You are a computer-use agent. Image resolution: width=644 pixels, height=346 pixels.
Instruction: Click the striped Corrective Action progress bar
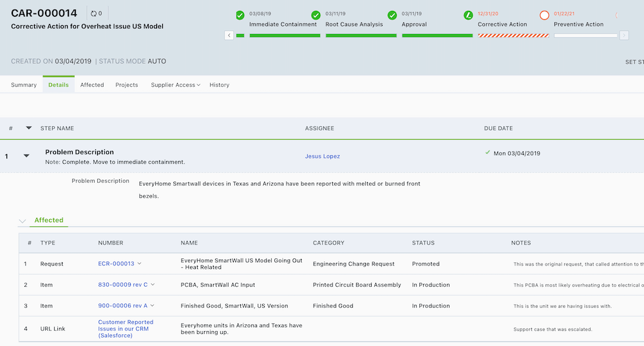[513, 35]
